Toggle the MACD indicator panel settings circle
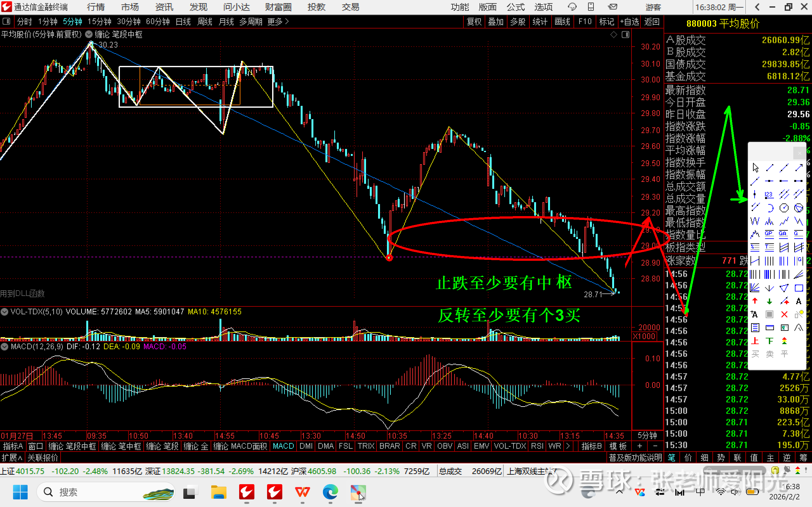This screenshot has height=507, width=812. (x=5, y=346)
